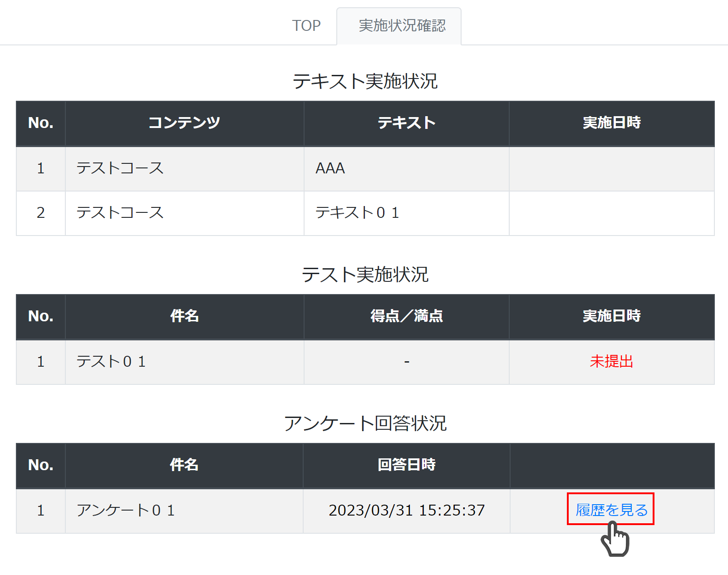Click テストコース in the テキスト０１ row
Viewport: 728px width, 575px height.
point(120,213)
